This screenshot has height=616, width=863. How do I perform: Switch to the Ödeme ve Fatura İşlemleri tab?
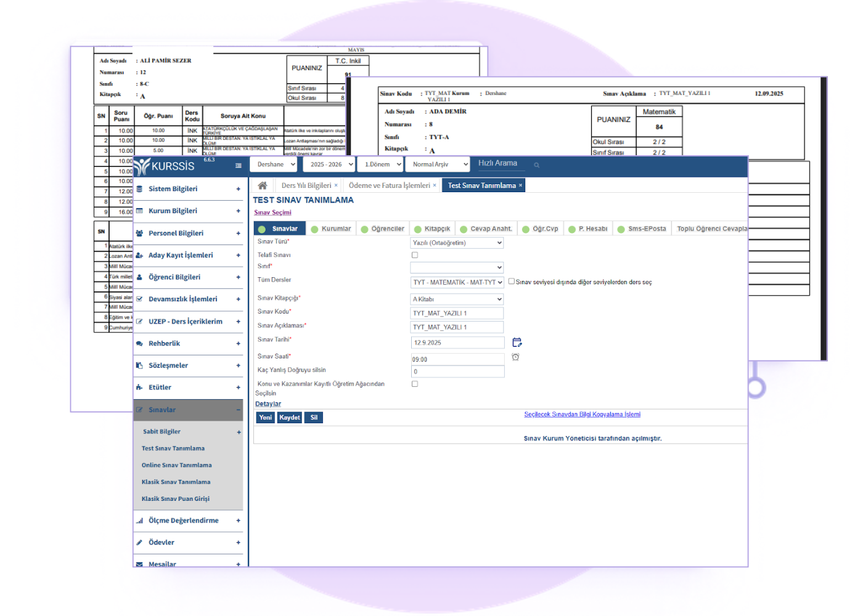point(389,185)
